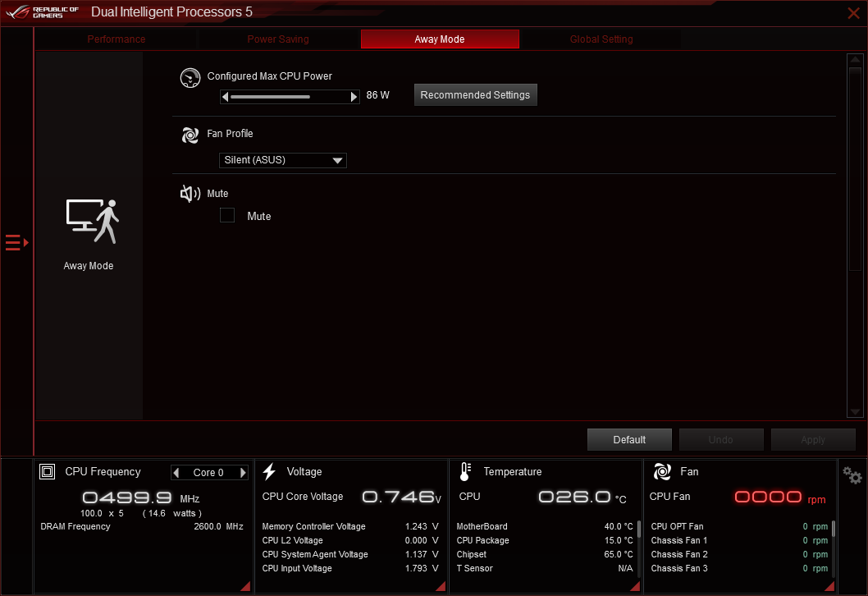Viewport: 868px width, 596px height.
Task: Click the Chassis Fan 2 row
Action: pos(739,554)
